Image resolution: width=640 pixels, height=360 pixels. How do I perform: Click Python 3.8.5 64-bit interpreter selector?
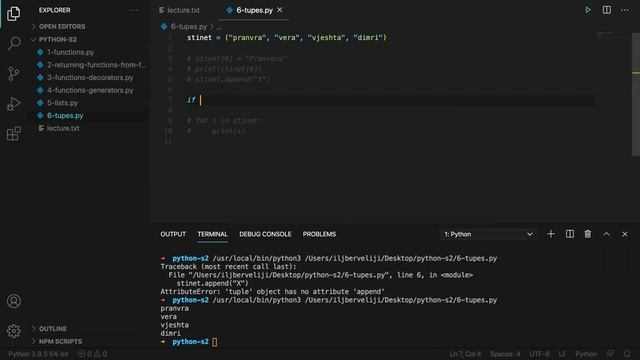pos(38,354)
